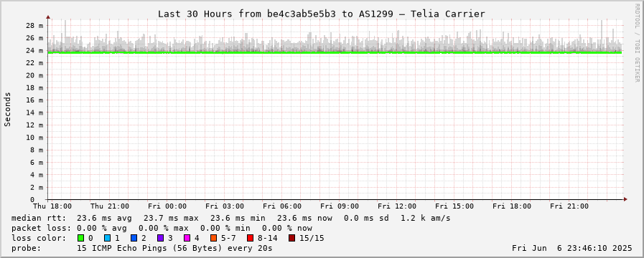Click the Seconds y-axis title
The width and height of the screenshot is (644, 258).
click(7, 109)
